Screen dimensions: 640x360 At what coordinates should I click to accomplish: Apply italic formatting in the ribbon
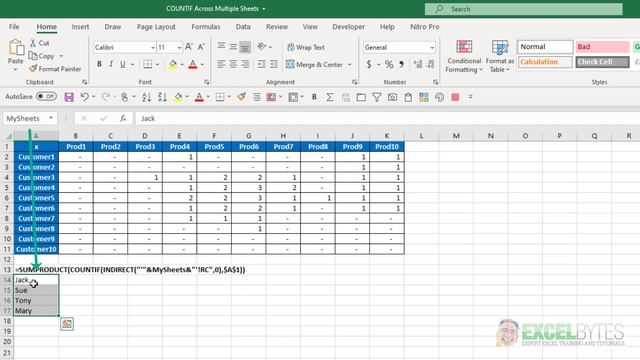pyautogui.click(x=111, y=64)
